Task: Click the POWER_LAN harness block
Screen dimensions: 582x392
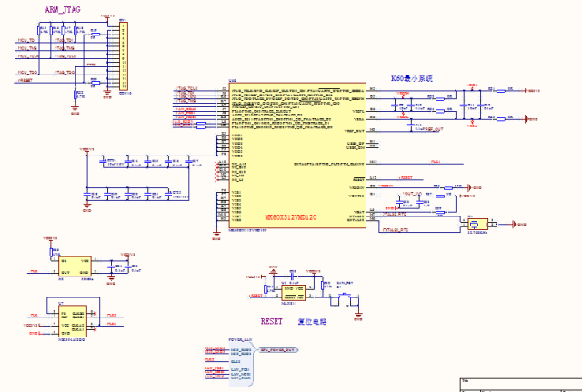Action: tap(240, 362)
